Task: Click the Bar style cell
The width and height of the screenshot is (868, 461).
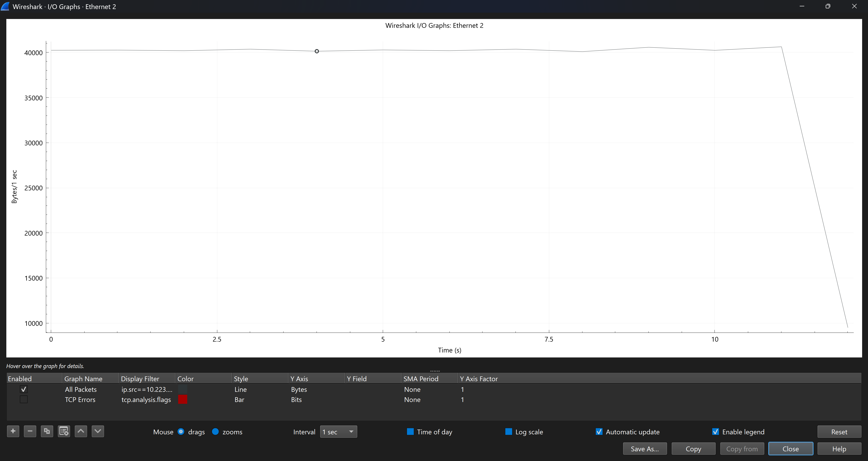Action: coord(239,399)
